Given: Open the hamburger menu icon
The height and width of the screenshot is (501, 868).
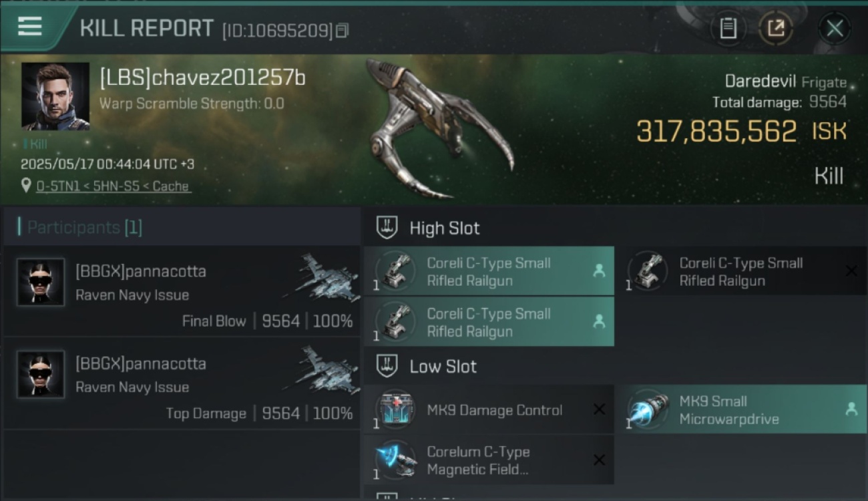Looking at the screenshot, I should 30,27.
